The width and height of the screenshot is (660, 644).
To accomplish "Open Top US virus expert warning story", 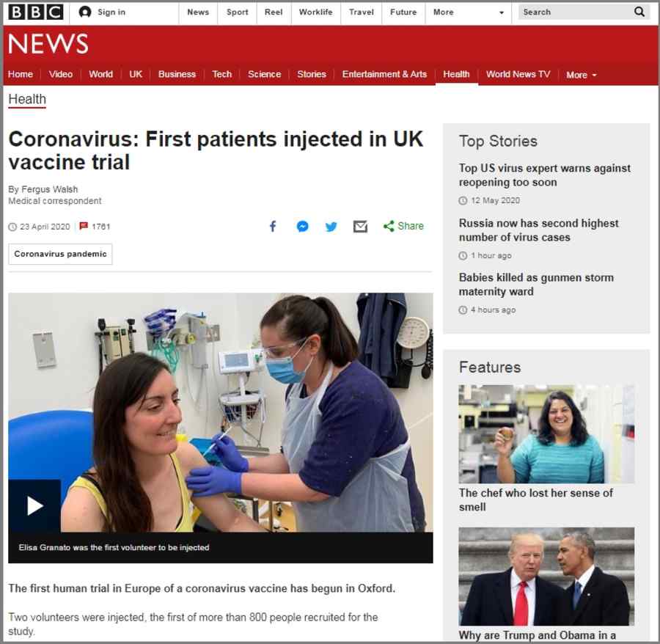I will [x=544, y=175].
